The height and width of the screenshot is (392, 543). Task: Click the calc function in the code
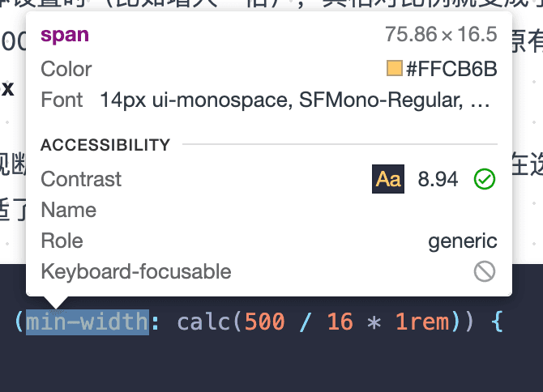[x=203, y=322]
